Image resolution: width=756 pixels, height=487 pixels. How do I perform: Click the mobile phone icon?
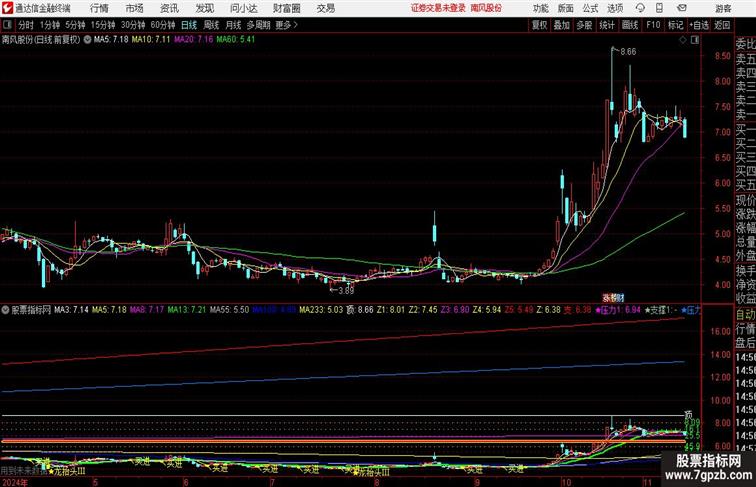(659, 8)
